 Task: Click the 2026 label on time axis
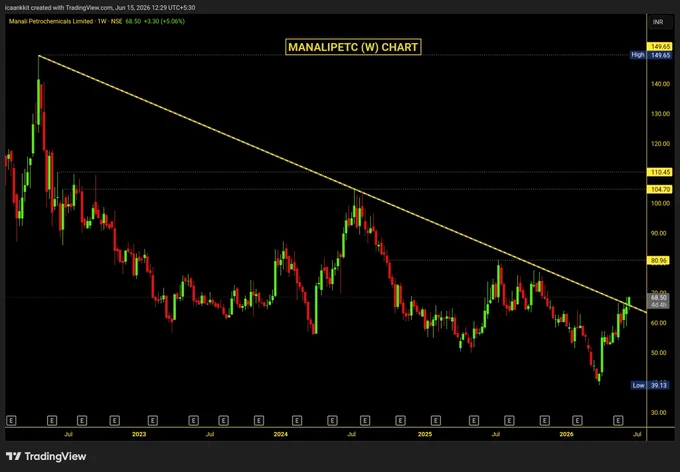(566, 434)
